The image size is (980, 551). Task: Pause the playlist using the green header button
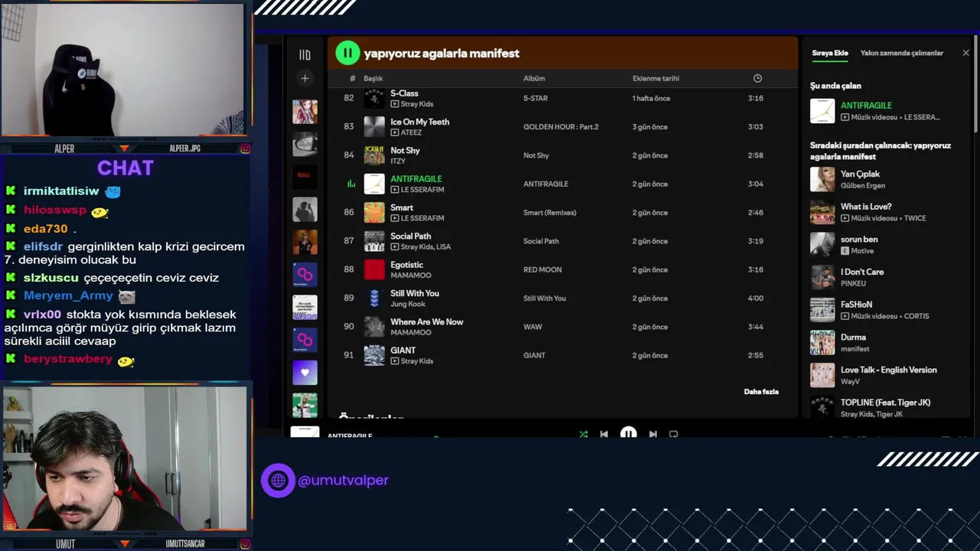[x=348, y=53]
